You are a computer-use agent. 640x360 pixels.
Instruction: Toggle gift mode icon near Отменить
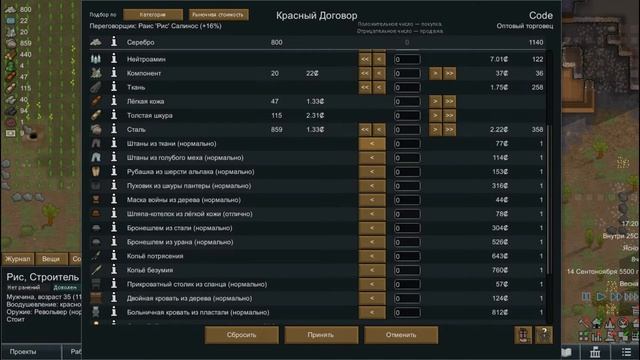(x=523, y=335)
